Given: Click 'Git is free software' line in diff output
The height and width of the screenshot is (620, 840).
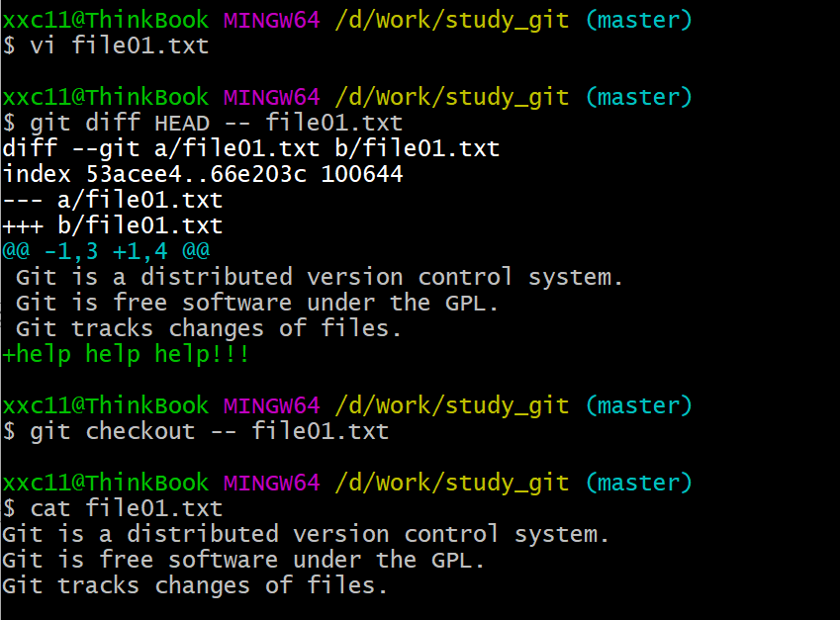Looking at the screenshot, I should 256,303.
